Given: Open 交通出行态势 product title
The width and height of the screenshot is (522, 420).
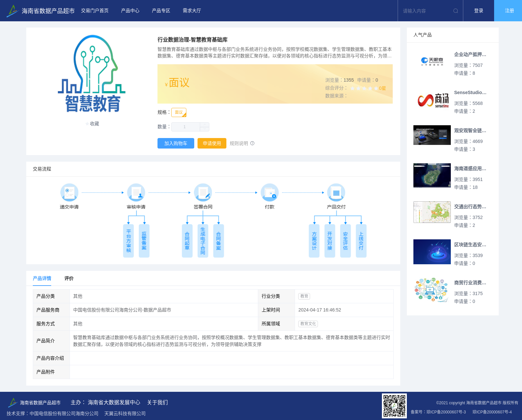Looking at the screenshot, I should click(x=470, y=207).
